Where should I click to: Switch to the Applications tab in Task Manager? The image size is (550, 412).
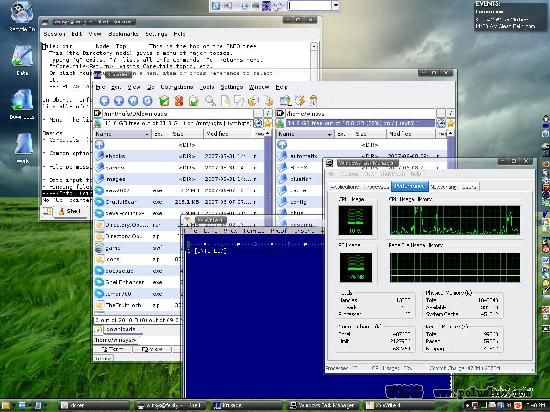[344, 187]
